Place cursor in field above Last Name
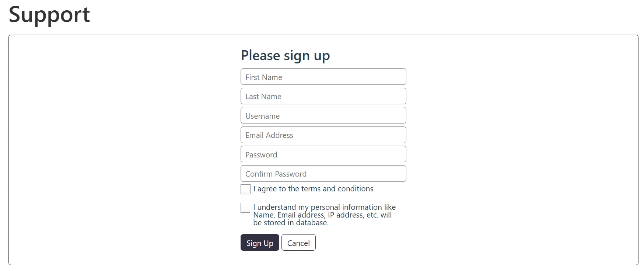Viewport: 644px width, 271px height. (x=323, y=77)
